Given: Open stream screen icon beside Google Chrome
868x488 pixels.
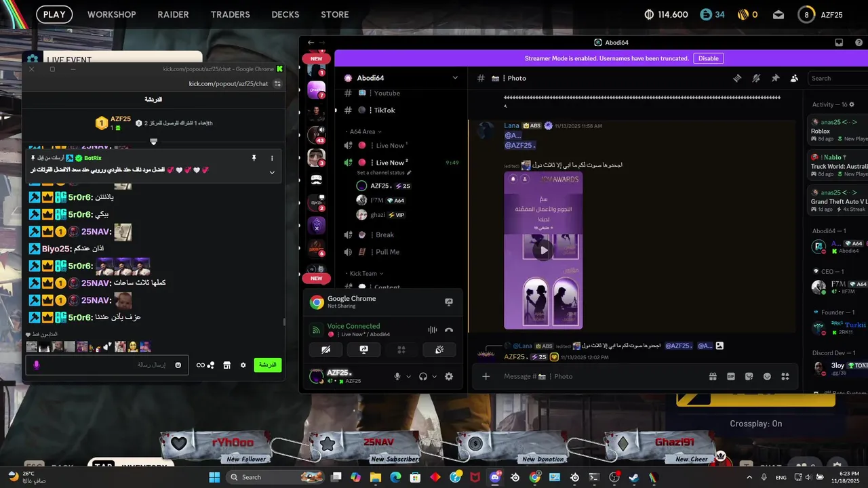Looking at the screenshot, I should pos(448,302).
